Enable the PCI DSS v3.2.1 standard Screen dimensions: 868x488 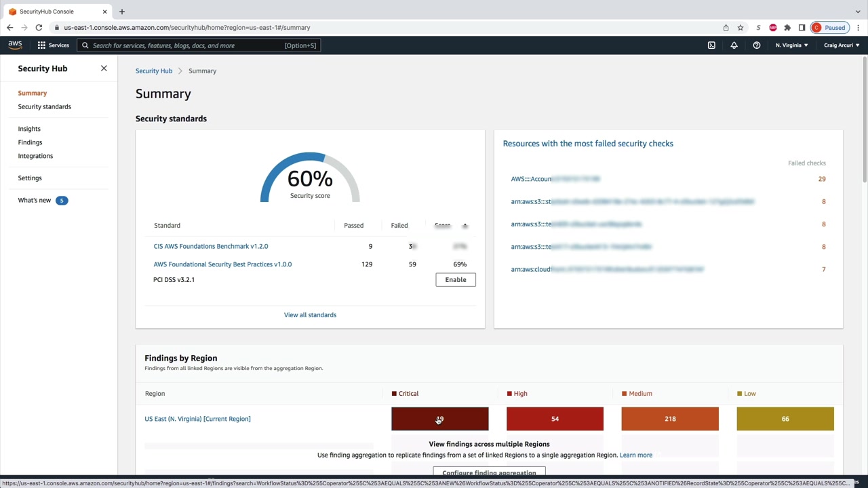point(456,280)
